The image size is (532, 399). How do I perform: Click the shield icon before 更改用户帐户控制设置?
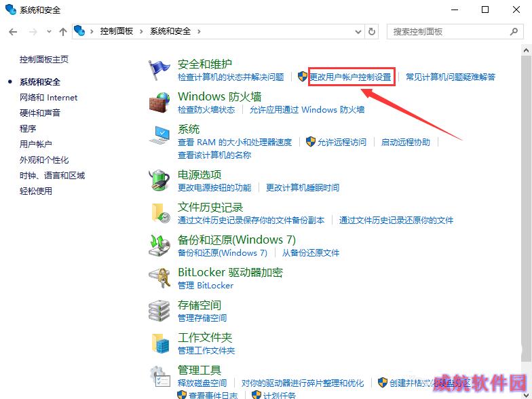coord(303,76)
